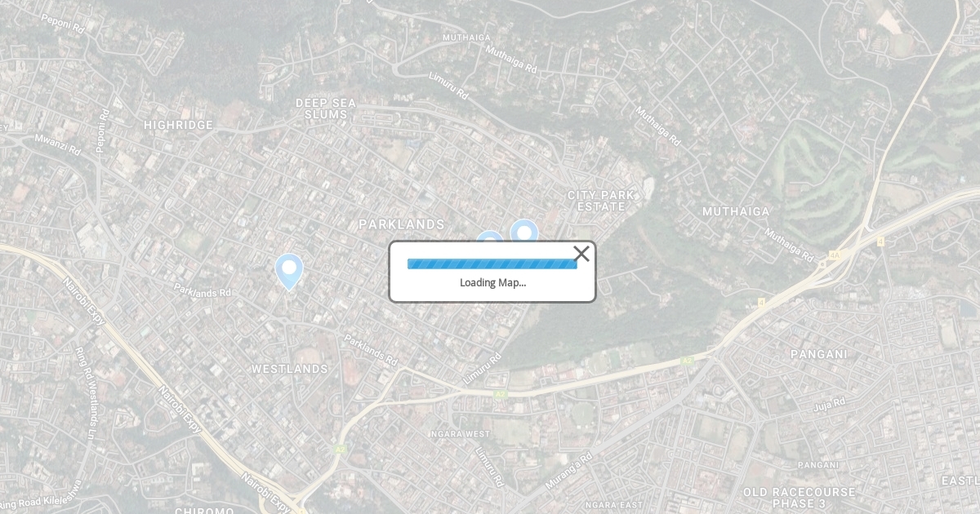Click the Juja Rd road label
Image resolution: width=980 pixels, height=514 pixels.
click(x=829, y=404)
